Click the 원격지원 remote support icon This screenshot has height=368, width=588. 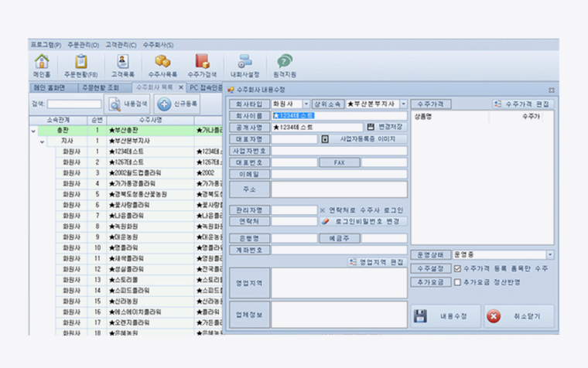pyautogui.click(x=285, y=64)
